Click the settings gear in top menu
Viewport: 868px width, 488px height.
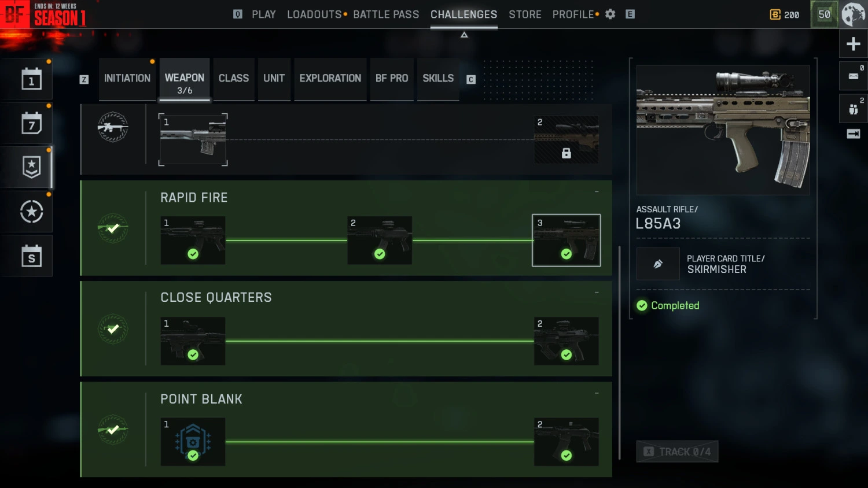pos(610,14)
